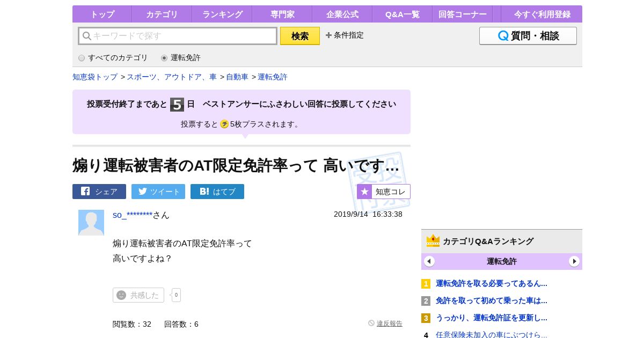Open ranking item 免許を取って初めて乗った車は...
Image resolution: width=644 pixels, height=338 pixels.
492,300
